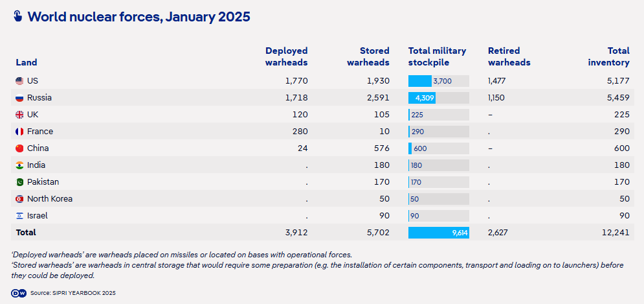
Task: Click the pointing hand icon beside title
Action: 17,17
